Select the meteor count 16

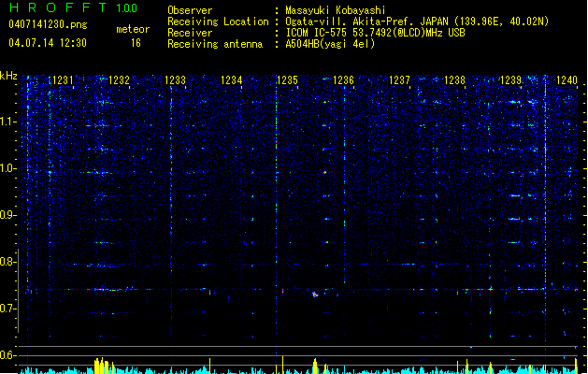click(x=136, y=43)
